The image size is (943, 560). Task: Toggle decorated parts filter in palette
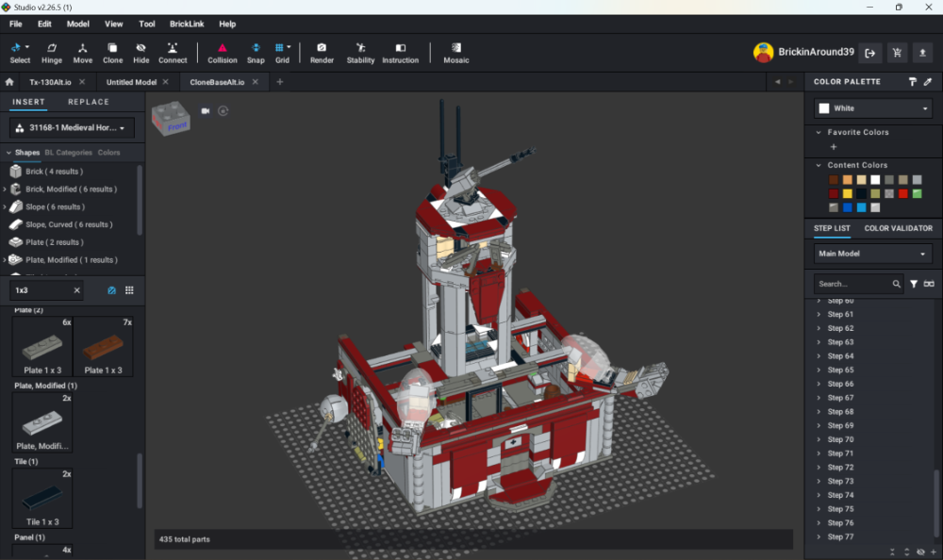pos(112,290)
